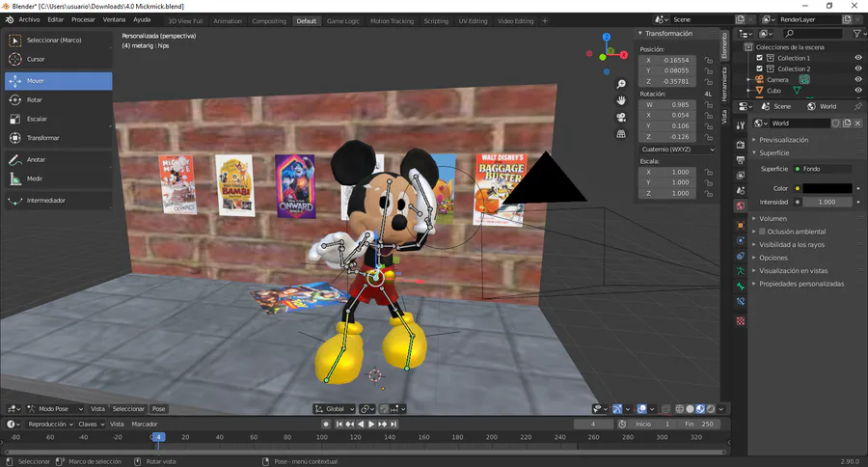Lock the X position value

click(709, 60)
